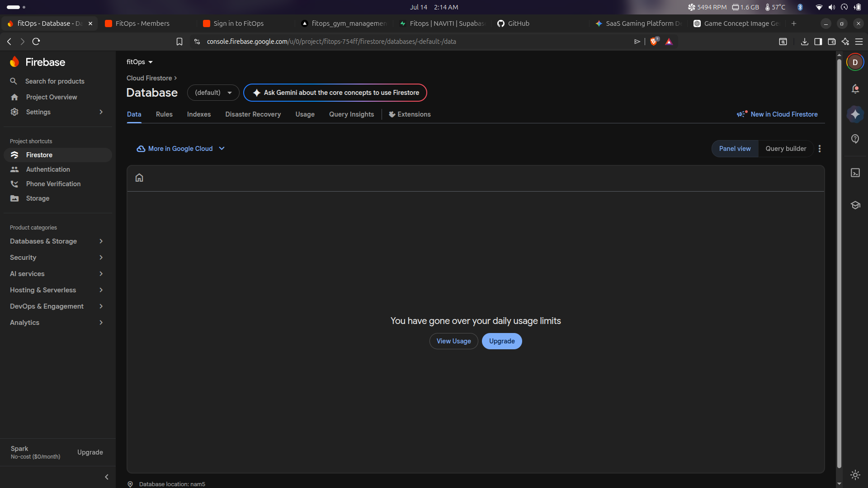Click the browser address bar URL
The height and width of the screenshot is (488, 868).
(331, 42)
